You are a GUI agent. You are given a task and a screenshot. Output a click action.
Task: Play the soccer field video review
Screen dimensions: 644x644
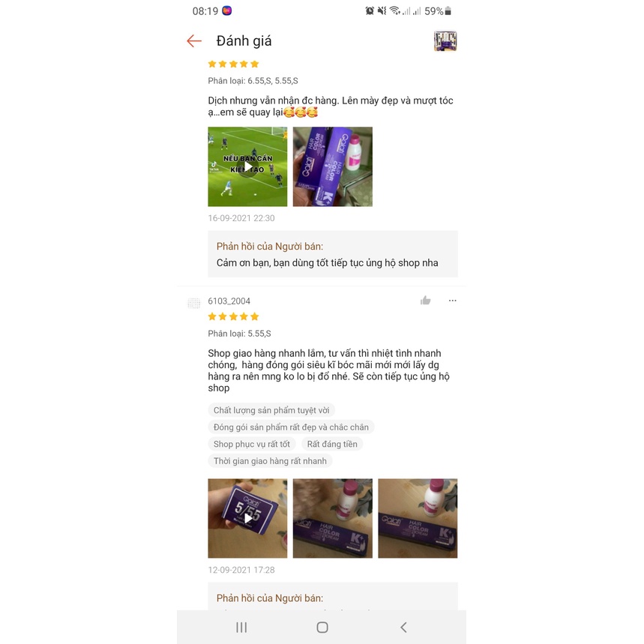(247, 166)
